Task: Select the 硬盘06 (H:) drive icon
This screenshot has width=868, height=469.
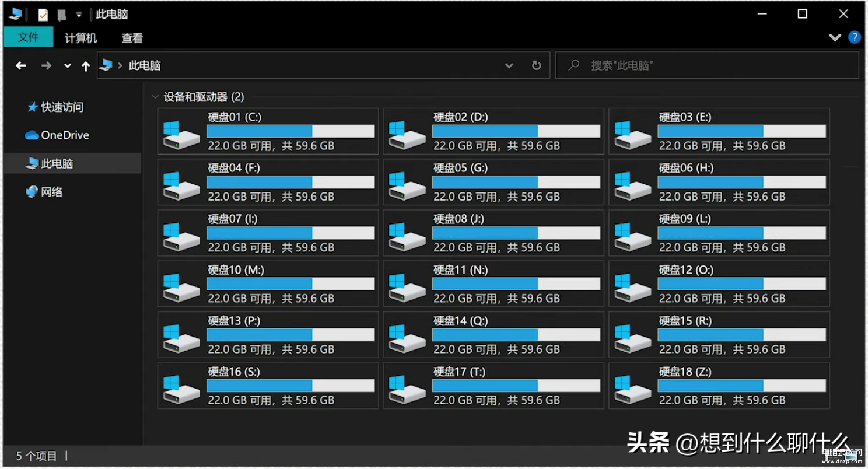Action: [x=633, y=185]
